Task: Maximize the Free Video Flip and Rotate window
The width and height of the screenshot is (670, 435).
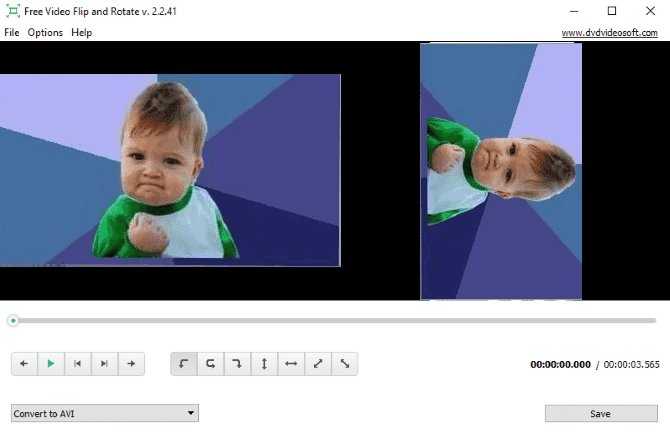Action: pos(612,11)
